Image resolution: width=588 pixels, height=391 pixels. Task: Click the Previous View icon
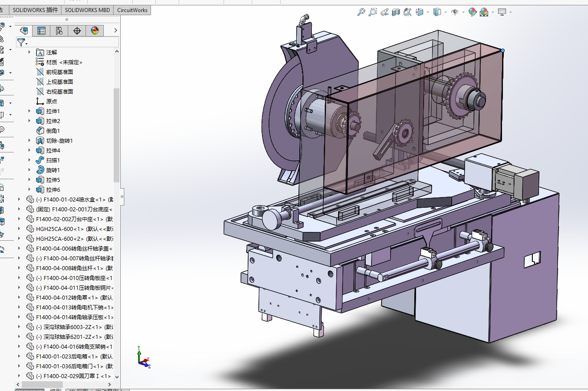(384, 12)
